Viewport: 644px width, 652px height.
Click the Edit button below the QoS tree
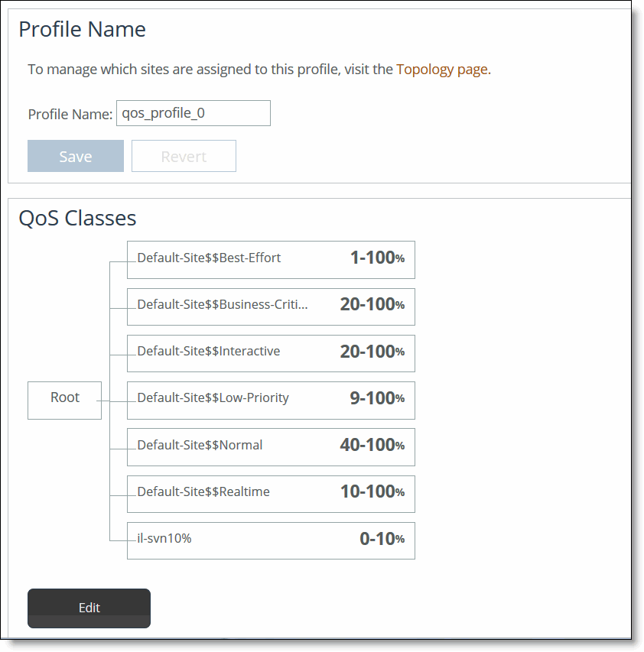(89, 608)
